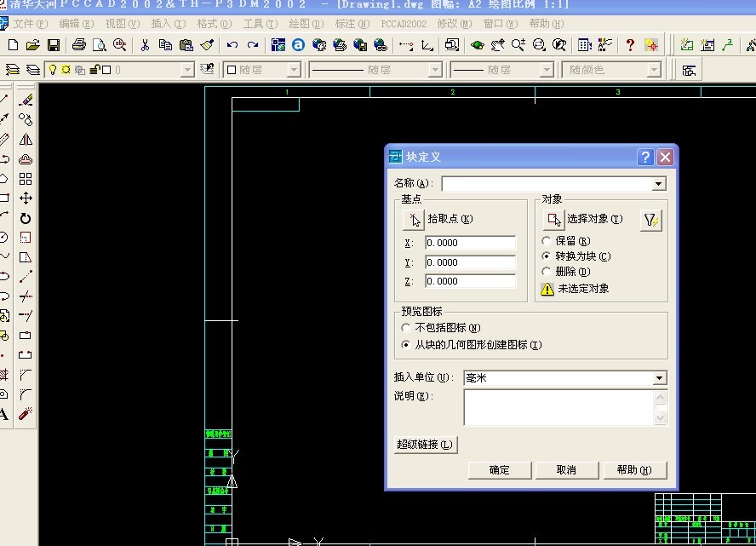The image size is (756, 546).
Task: Open the linetype 随层 dropdown
Action: pos(435,70)
